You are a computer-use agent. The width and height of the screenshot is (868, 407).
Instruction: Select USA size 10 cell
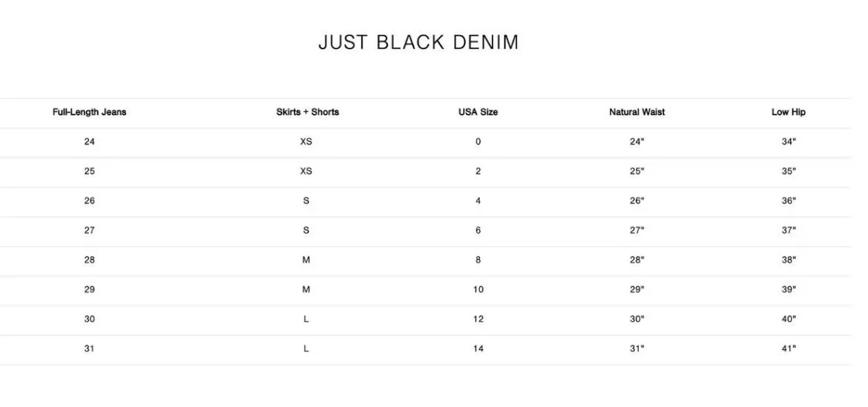[x=478, y=290]
